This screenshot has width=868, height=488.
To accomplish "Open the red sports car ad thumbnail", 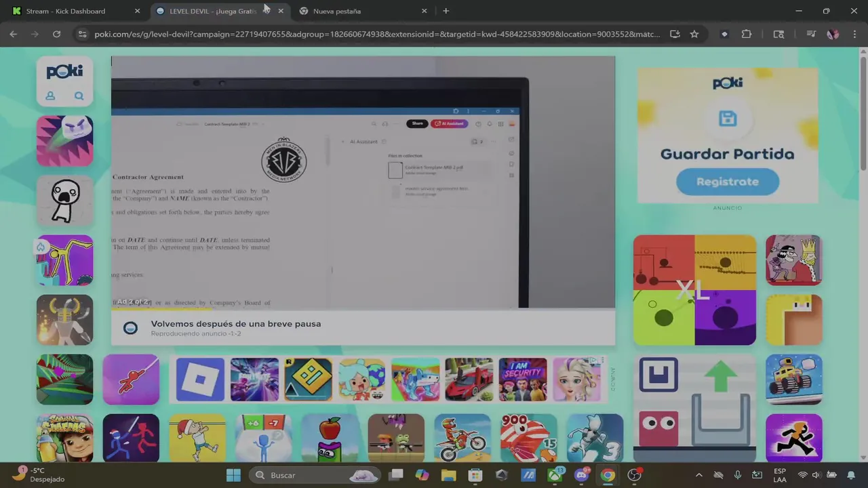I will click(469, 380).
